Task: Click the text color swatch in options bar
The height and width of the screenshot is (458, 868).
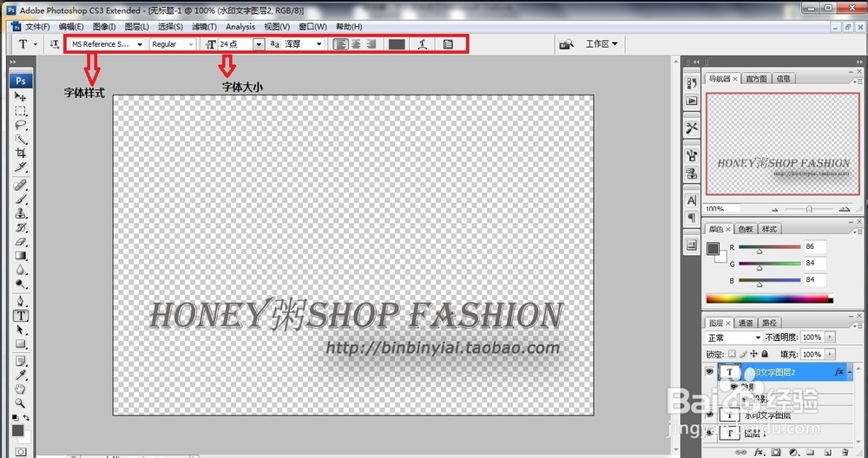Action: tap(397, 44)
